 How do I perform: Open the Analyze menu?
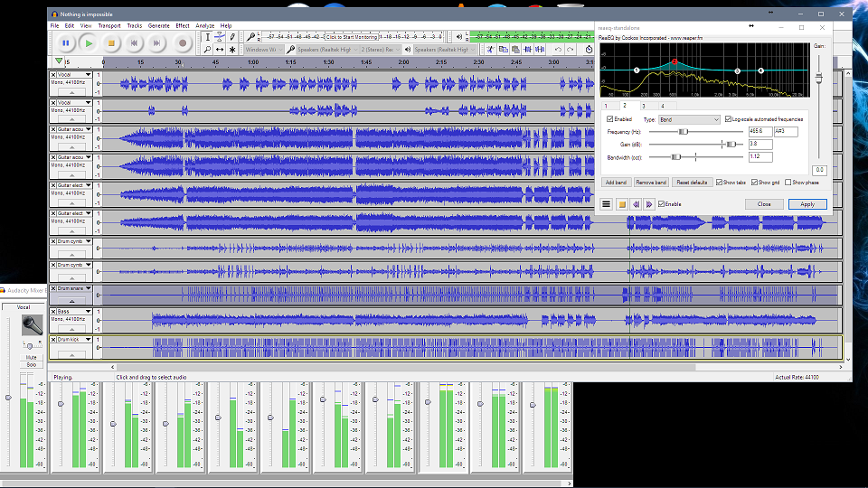(204, 25)
